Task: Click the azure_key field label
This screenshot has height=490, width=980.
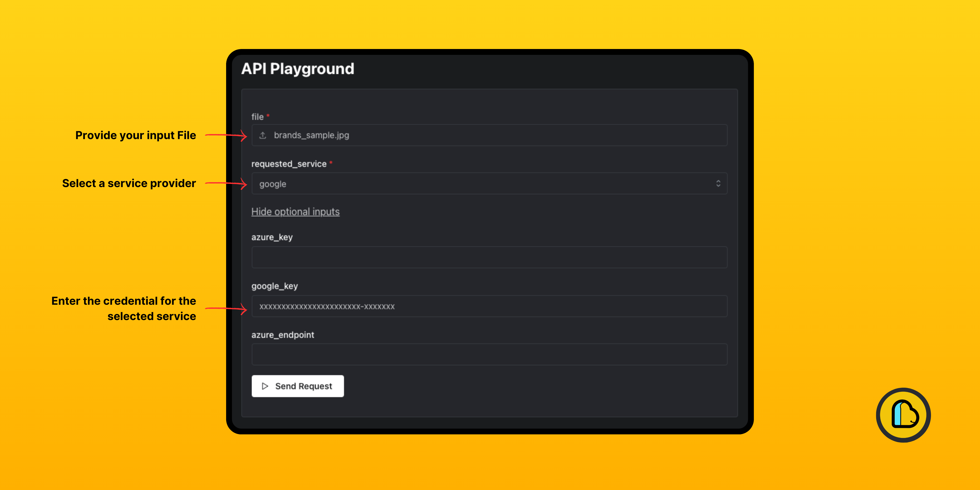Action: coord(272,237)
